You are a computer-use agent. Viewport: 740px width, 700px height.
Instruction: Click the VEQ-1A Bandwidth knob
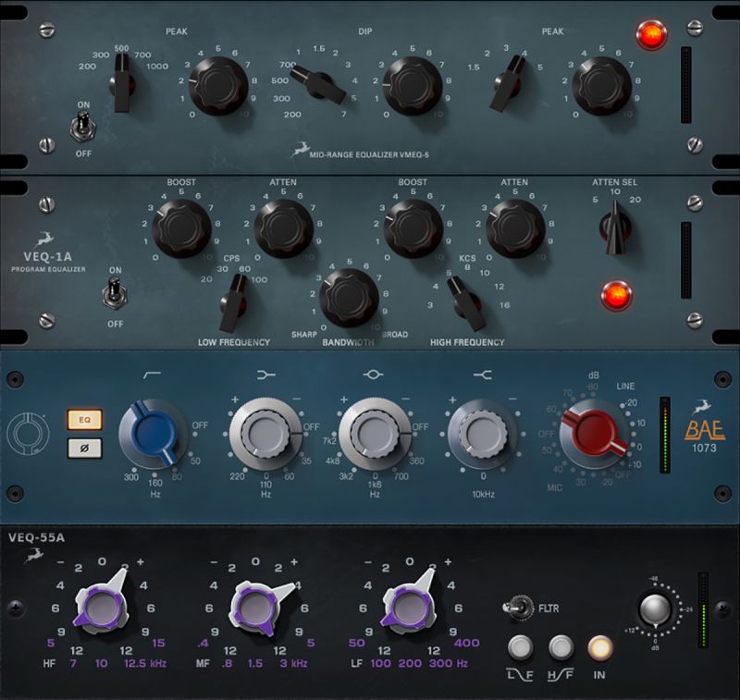pyautogui.click(x=349, y=298)
